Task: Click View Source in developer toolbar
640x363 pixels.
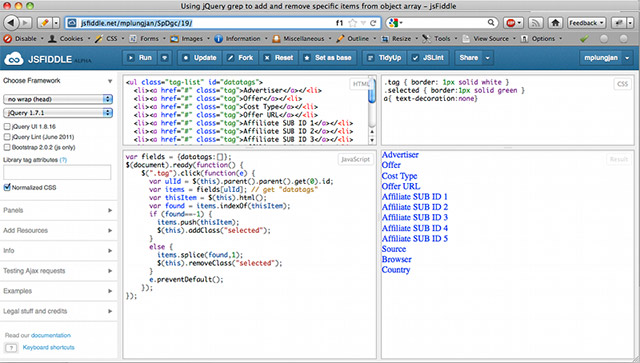Action: [x=489, y=38]
